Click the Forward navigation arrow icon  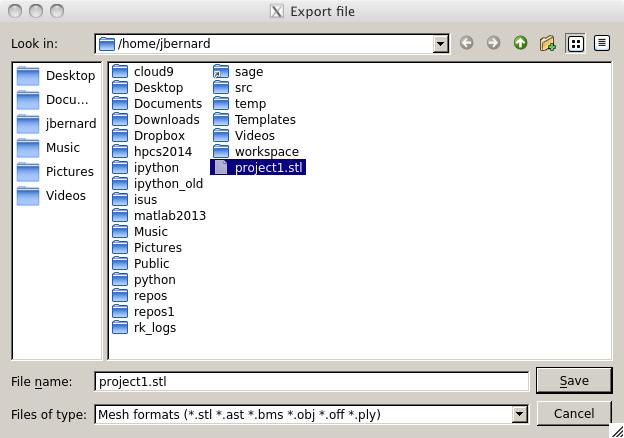pyautogui.click(x=493, y=43)
